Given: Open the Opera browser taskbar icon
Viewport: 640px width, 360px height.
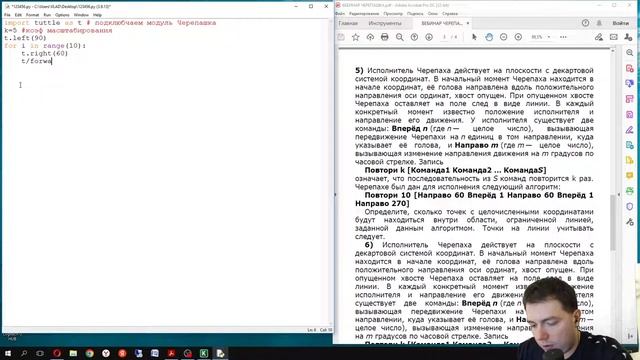Looking at the screenshot, I should click(57, 353).
